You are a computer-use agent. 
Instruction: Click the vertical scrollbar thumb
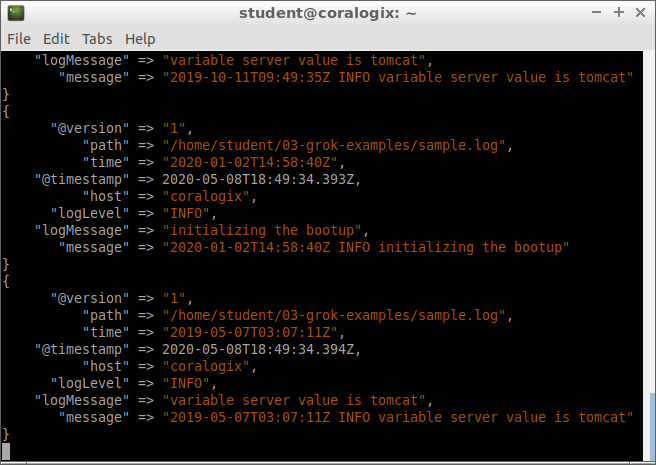[x=652, y=427]
